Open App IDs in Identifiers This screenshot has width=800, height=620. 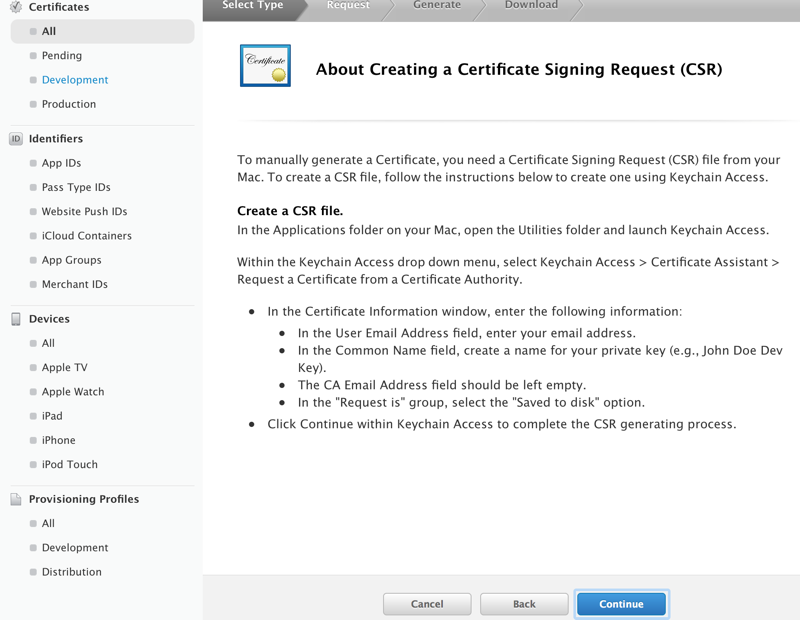(61, 163)
